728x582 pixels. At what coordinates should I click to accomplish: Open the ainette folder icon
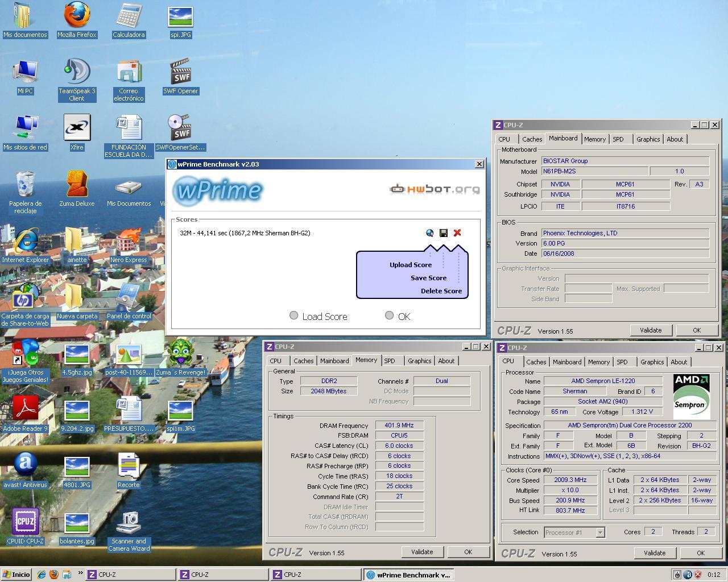77,245
